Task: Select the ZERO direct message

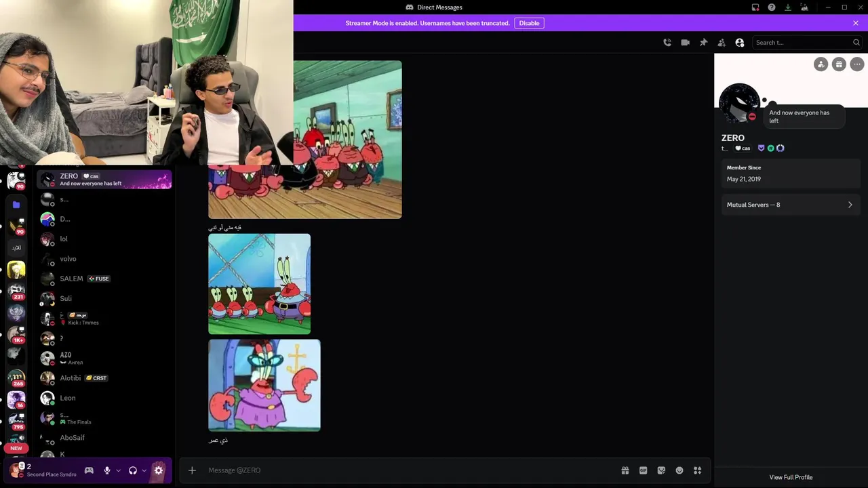Action: tap(104, 180)
